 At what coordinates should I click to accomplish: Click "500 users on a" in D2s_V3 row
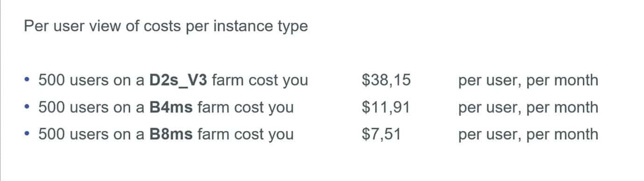pos(92,80)
